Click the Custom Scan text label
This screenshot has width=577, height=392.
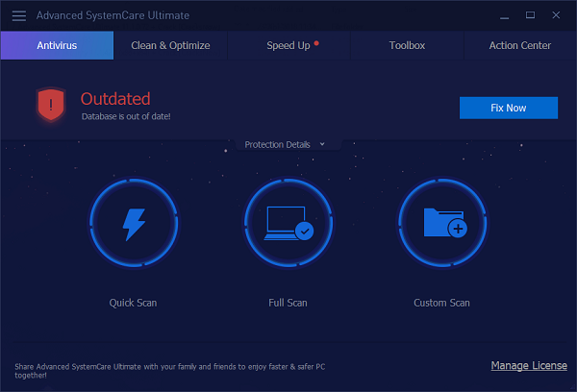point(442,303)
